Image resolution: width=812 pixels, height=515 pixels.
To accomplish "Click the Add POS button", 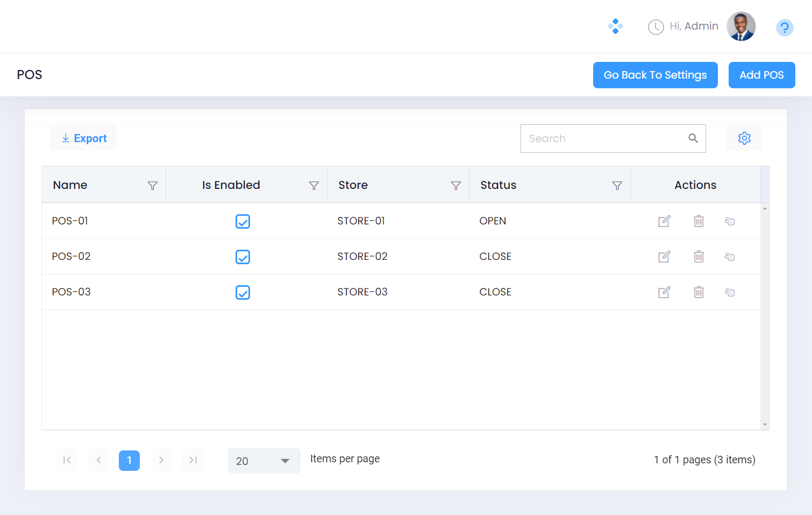I will [761, 75].
